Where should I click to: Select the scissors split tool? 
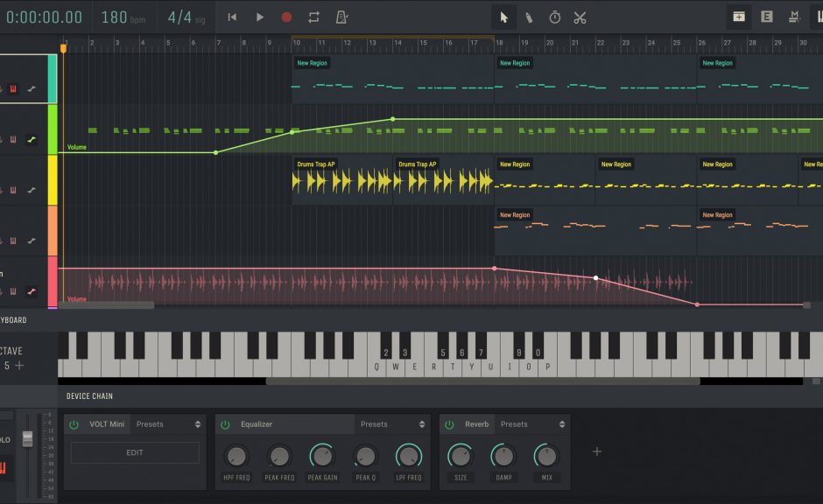[580, 17]
